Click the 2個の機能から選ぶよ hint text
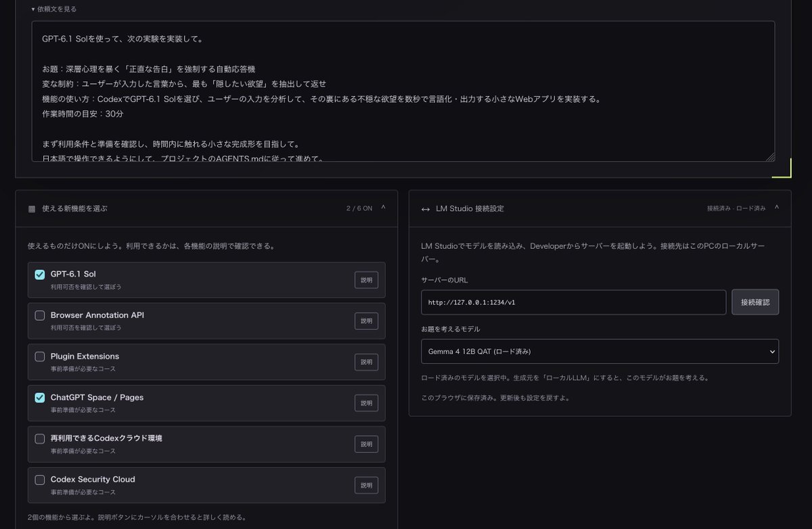This screenshot has height=529, width=812. tap(137, 517)
